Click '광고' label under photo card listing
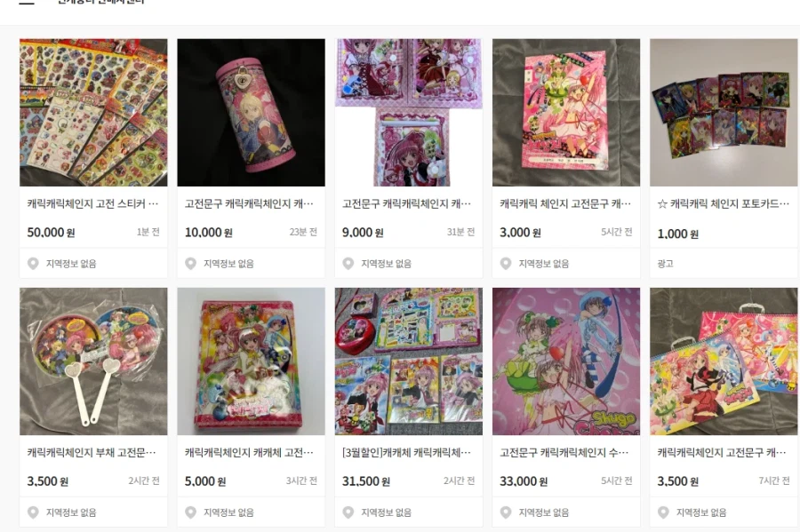Viewport: 800px width, 532px height. pos(665,264)
